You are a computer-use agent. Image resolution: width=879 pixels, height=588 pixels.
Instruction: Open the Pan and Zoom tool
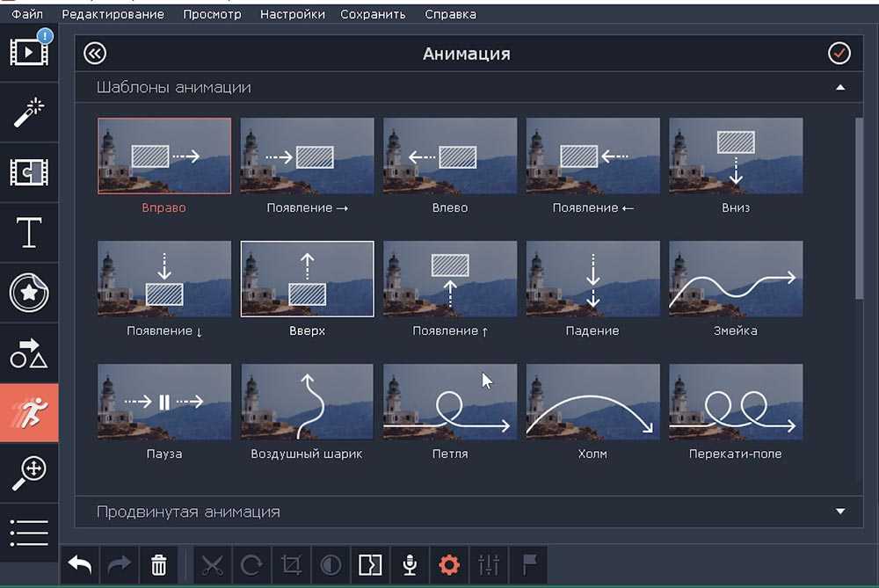[29, 472]
